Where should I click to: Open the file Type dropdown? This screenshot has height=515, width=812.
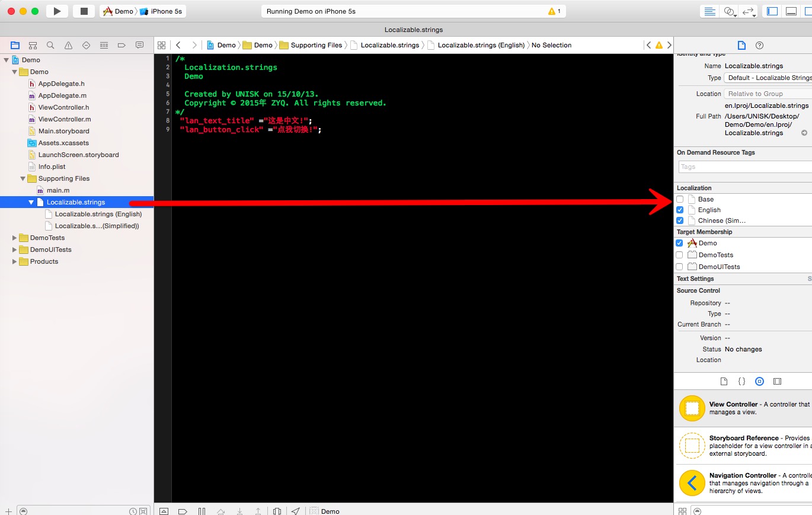(768, 78)
